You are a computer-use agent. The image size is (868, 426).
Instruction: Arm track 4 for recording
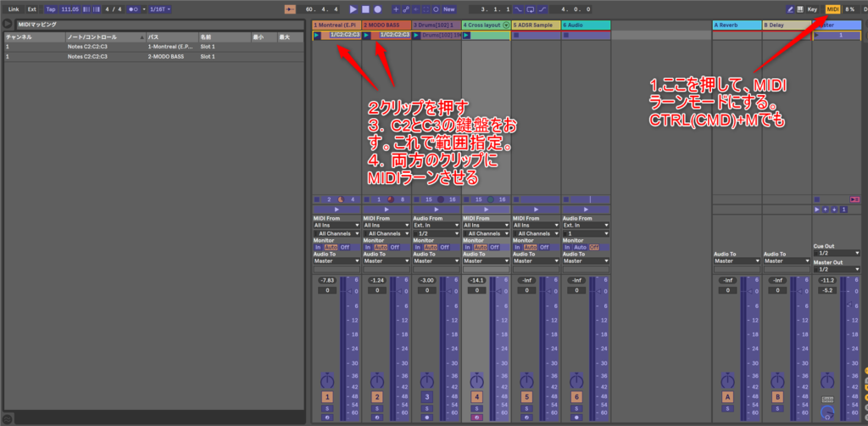(x=476, y=417)
